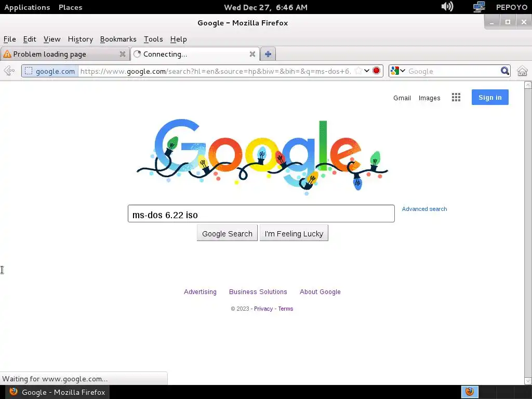This screenshot has height=399, width=532.
Task: Click the Sign in button
Action: [x=490, y=97]
